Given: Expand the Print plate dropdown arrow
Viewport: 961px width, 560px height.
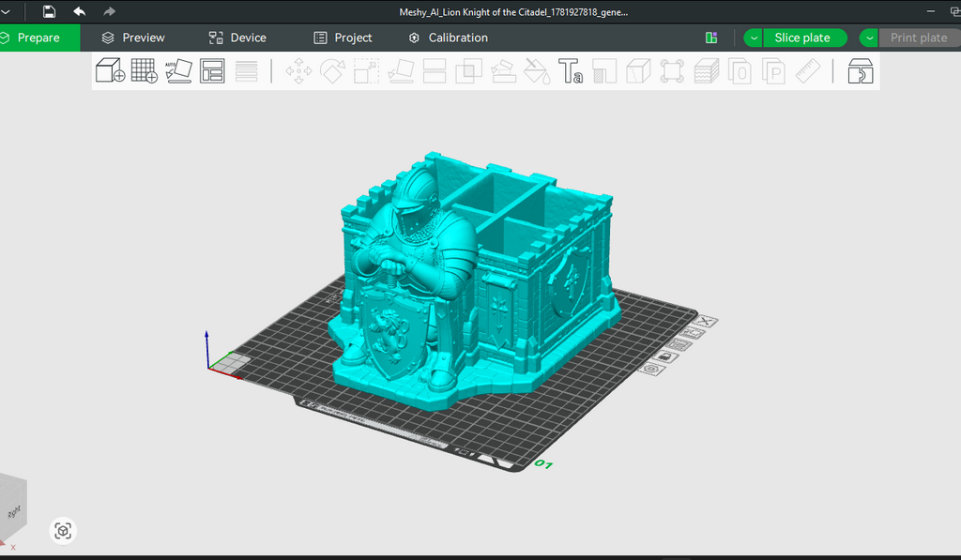Looking at the screenshot, I should pyautogui.click(x=869, y=38).
